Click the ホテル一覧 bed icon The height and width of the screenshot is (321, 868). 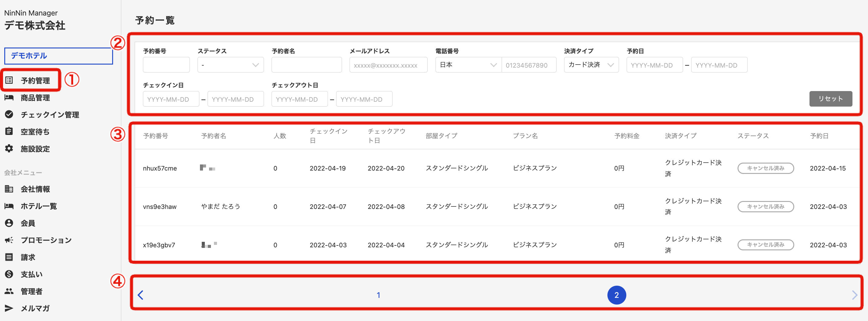(9, 206)
